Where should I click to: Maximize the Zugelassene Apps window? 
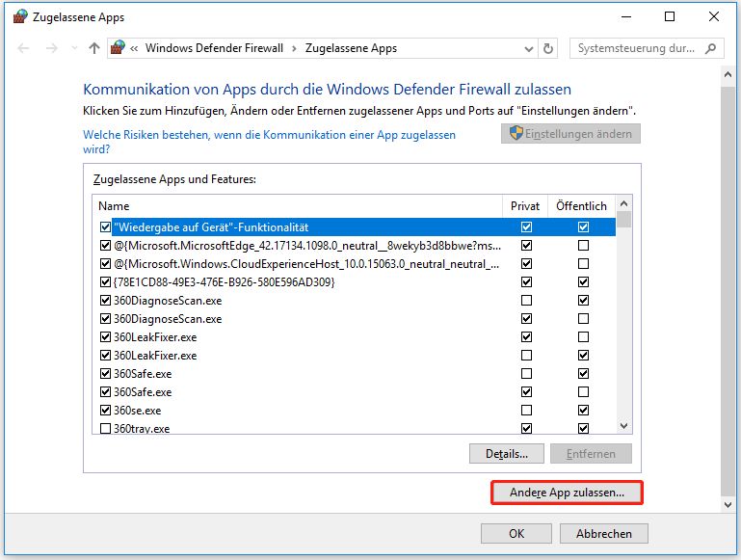670,16
